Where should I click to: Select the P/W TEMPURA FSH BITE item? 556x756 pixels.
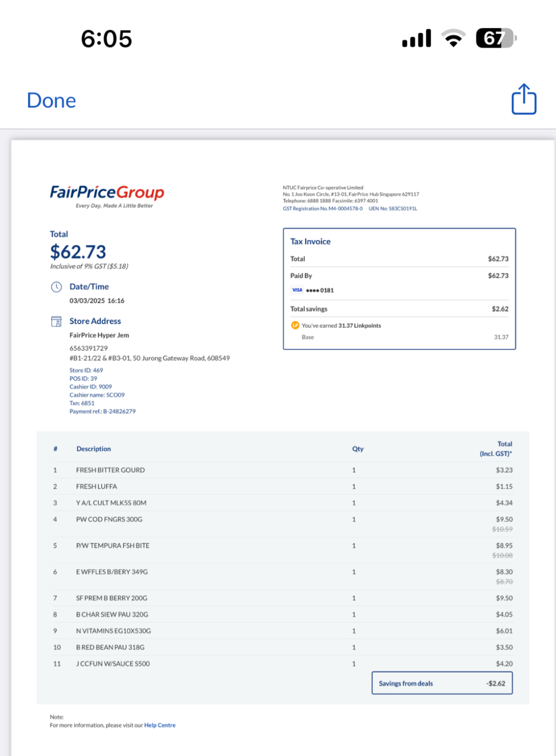tap(113, 546)
